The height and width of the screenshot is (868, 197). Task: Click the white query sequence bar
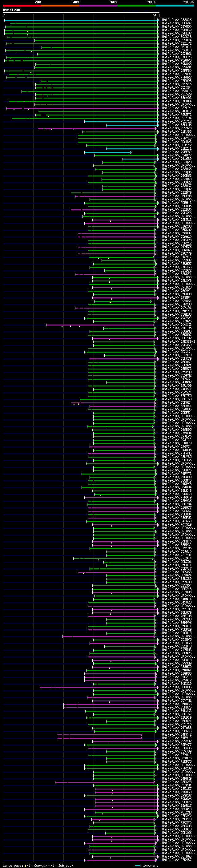[x=81, y=13]
